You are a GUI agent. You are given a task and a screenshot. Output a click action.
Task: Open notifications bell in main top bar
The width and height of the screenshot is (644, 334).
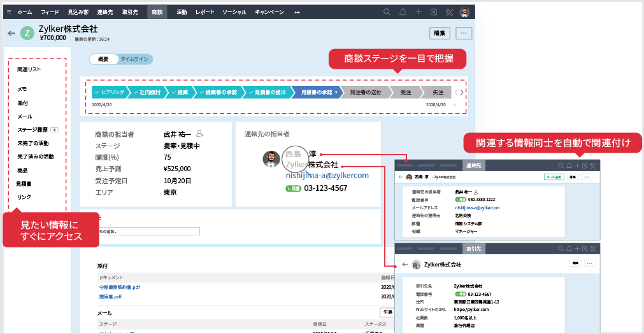coord(403,12)
